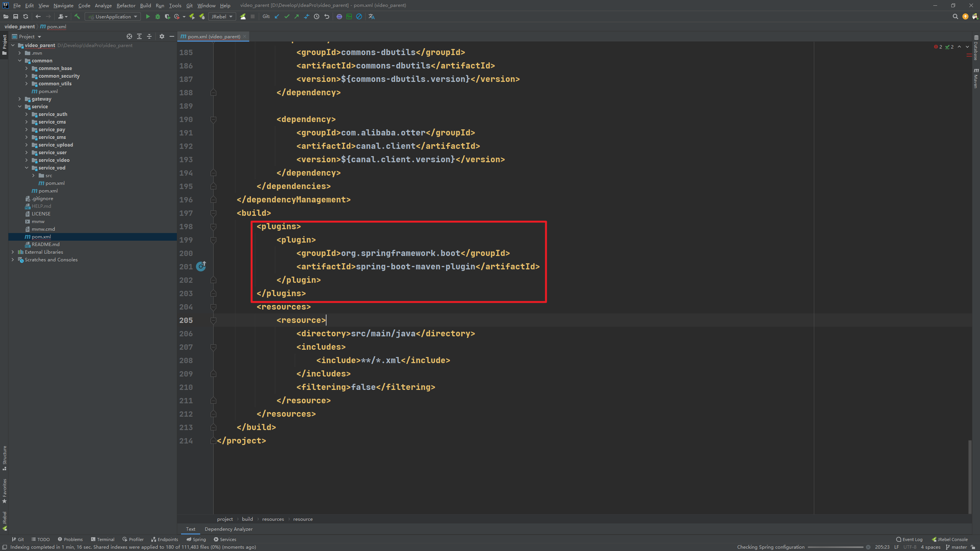
Task: Click the 4 spaces indent setting
Action: pos(930,547)
